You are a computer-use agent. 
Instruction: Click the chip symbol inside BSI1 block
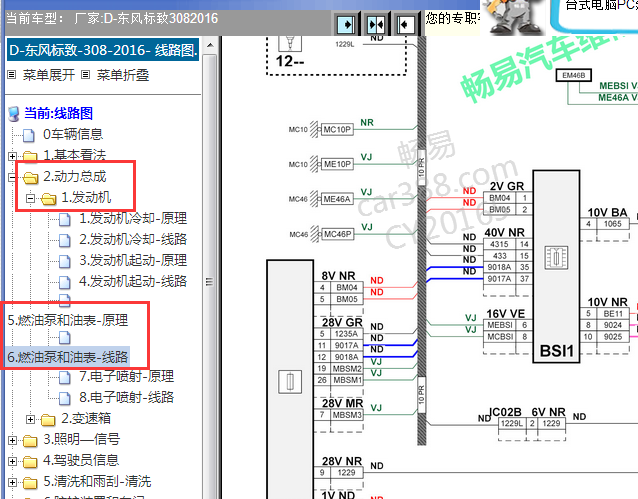pos(556,257)
